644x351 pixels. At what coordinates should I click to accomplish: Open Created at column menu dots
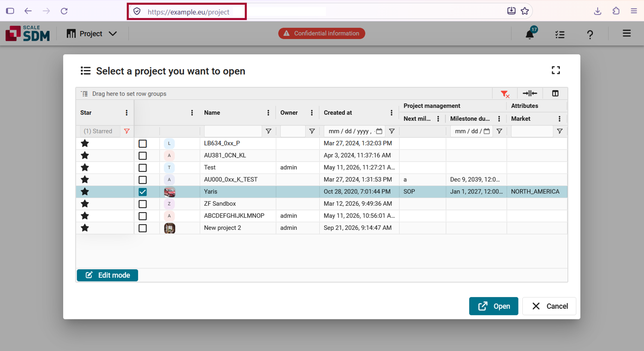pyautogui.click(x=392, y=113)
